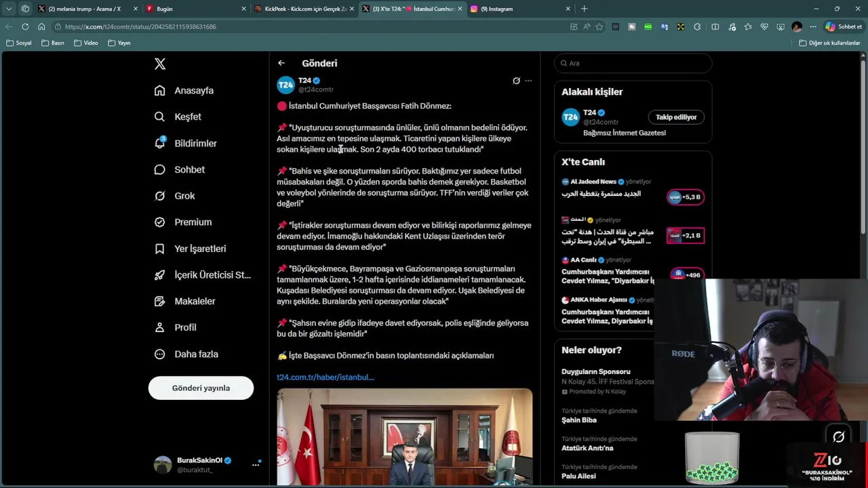
Task: Open ANKA Haber Ajansı live broadcast
Action: [608, 310]
